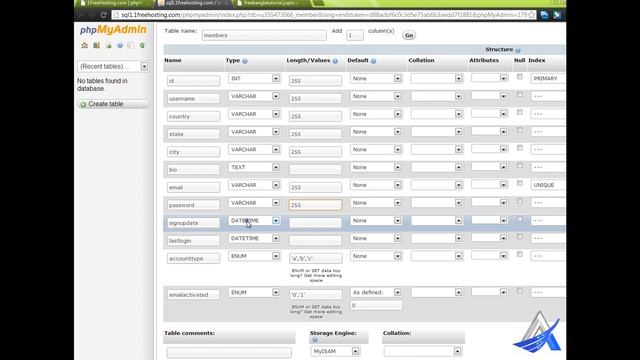Open phpMyAdmin documentation icon (blue circle)

[120, 45]
